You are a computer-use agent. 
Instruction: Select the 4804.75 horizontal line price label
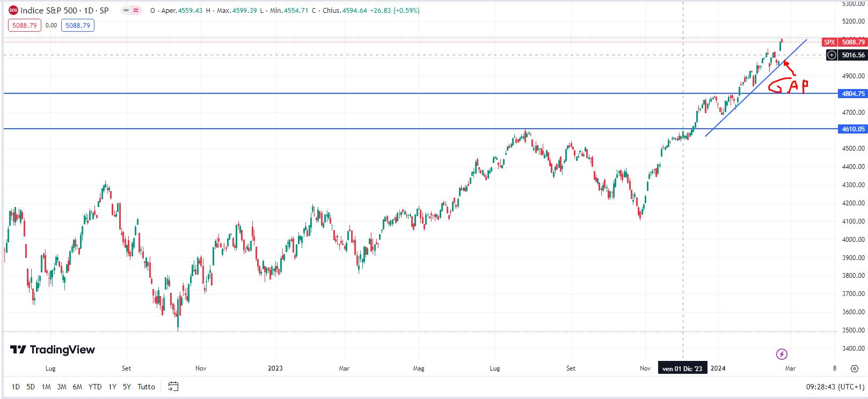coord(852,93)
